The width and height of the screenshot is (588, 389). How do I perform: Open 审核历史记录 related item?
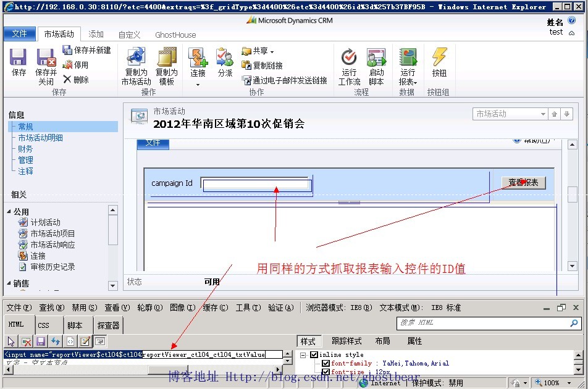[x=46, y=267]
